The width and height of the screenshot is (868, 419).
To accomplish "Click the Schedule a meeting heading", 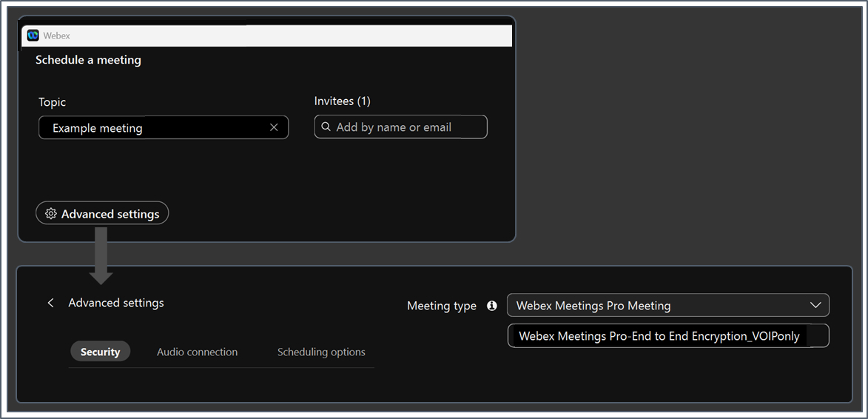I will (89, 60).
